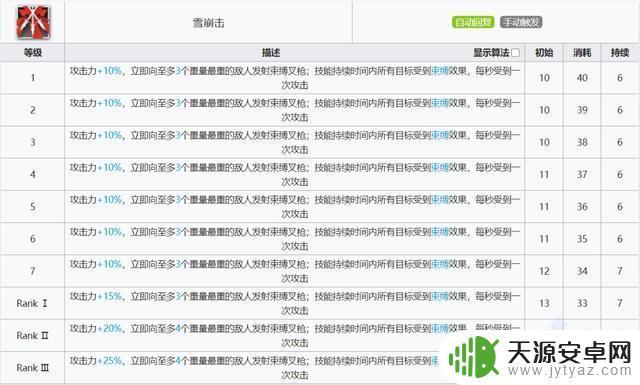This screenshot has height=385, width=640.
Task: Open the 束缚 link in level 1 row
Action: tap(440, 71)
